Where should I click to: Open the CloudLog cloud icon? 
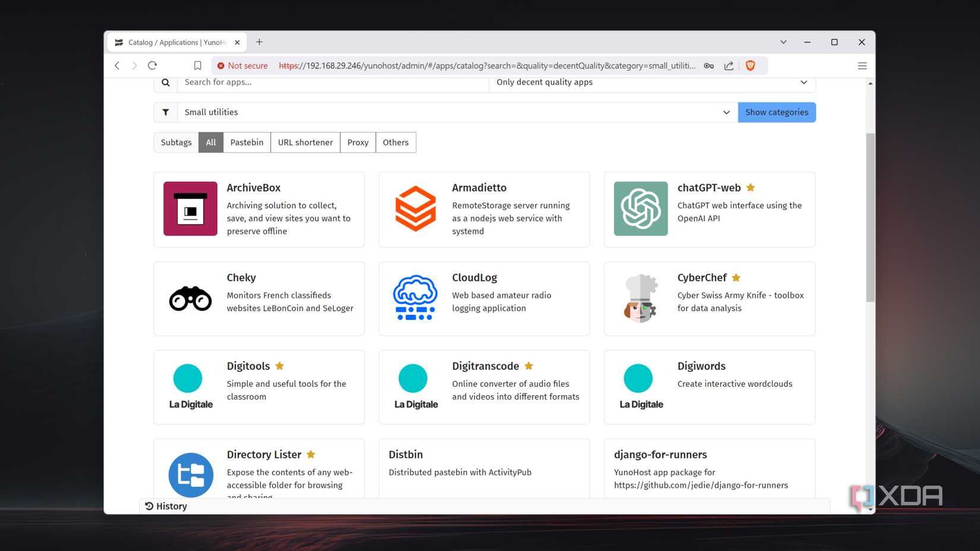[415, 298]
